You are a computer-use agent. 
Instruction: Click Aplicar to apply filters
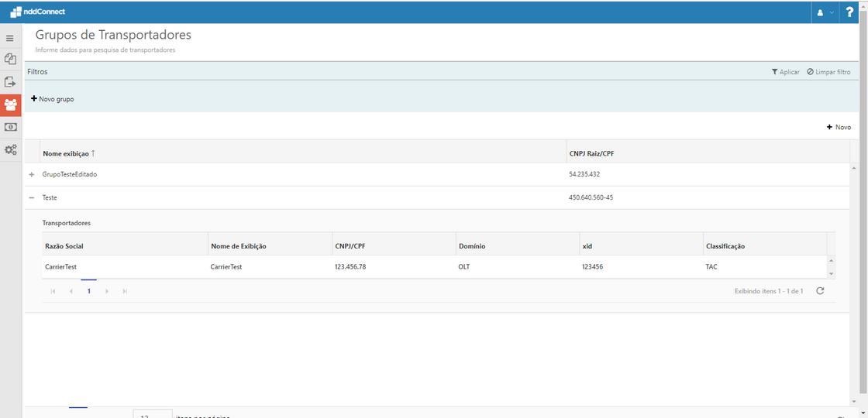click(x=785, y=72)
